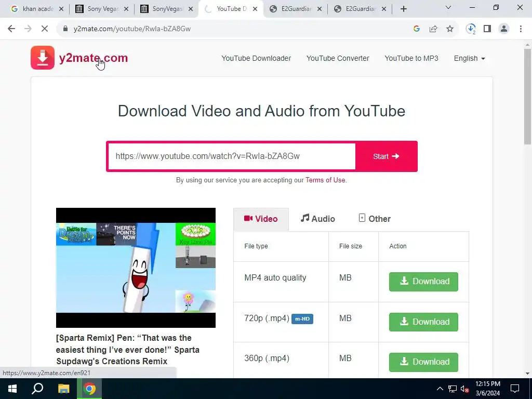Go back with browser back arrow
The height and width of the screenshot is (399, 532).
(x=11, y=29)
